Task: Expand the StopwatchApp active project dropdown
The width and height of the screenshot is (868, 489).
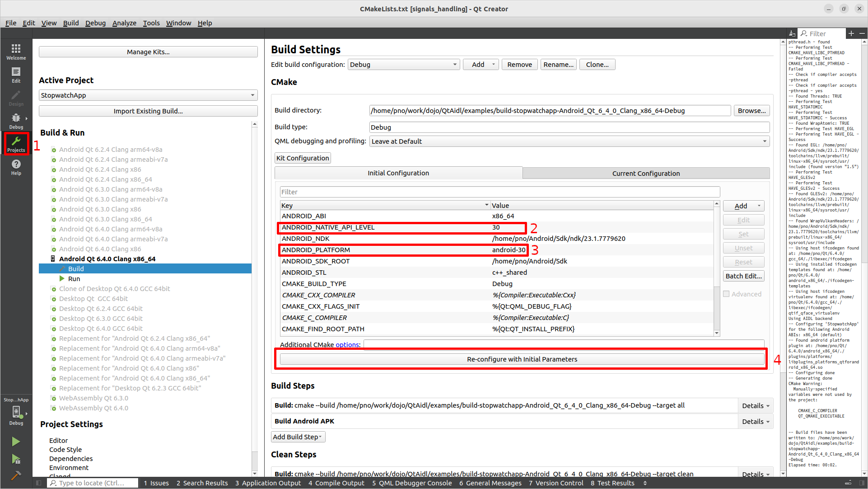Action: [x=148, y=95]
